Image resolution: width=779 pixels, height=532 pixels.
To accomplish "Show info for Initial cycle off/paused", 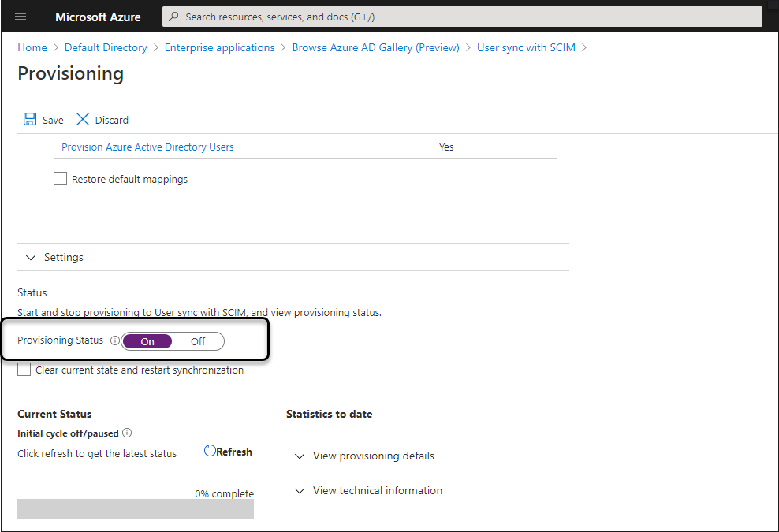I will [x=127, y=433].
